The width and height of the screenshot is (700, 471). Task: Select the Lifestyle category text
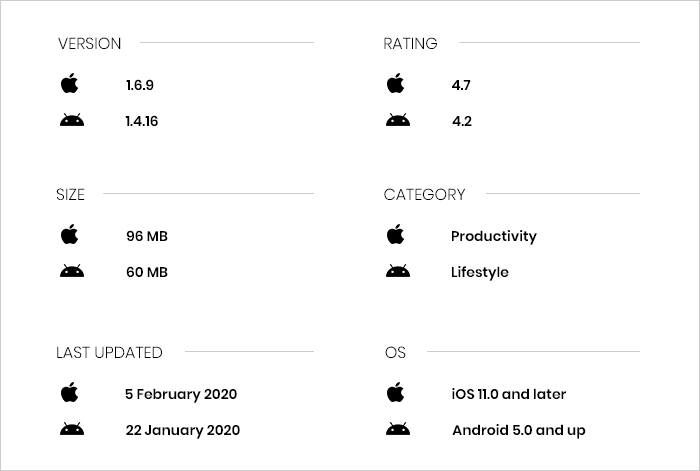tap(479, 272)
